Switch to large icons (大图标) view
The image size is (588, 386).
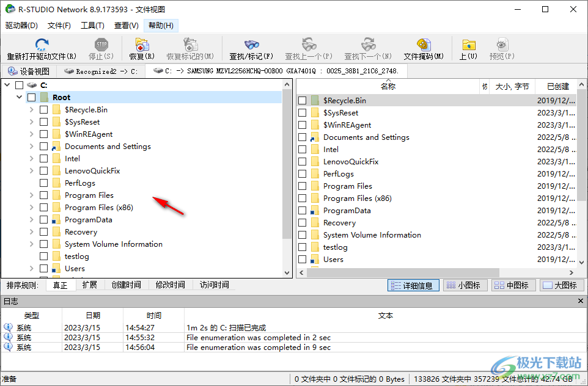pyautogui.click(x=562, y=286)
